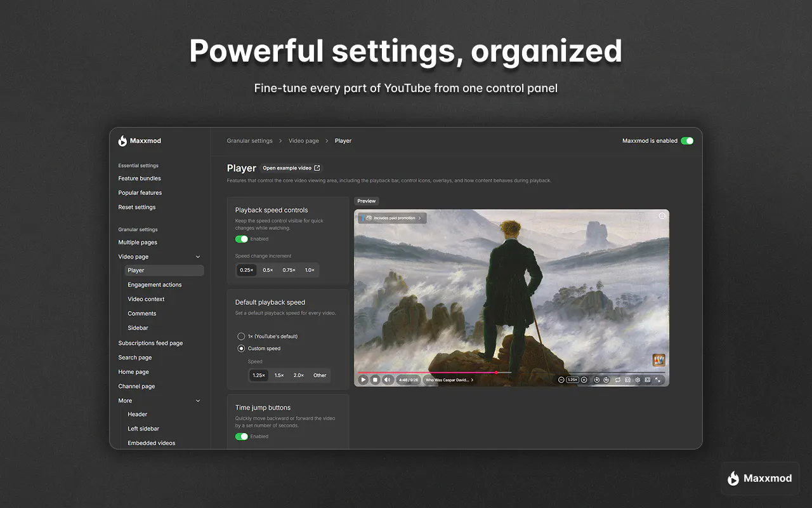
Task: Open the player settings gear
Action: pos(638,380)
